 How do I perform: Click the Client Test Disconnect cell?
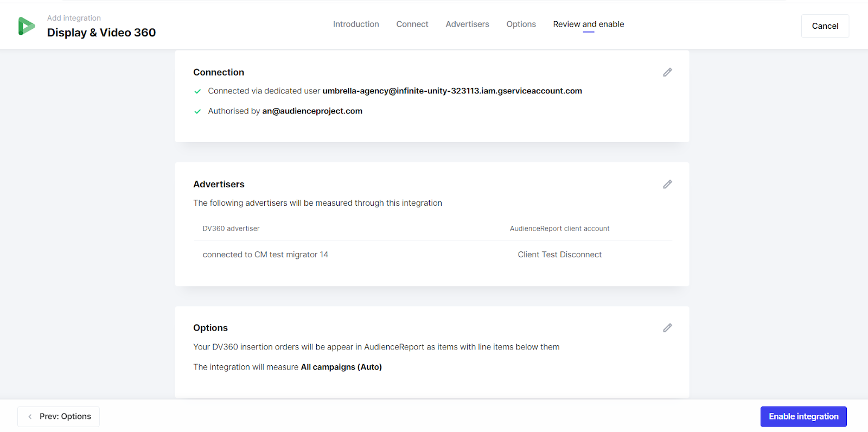tap(559, 255)
